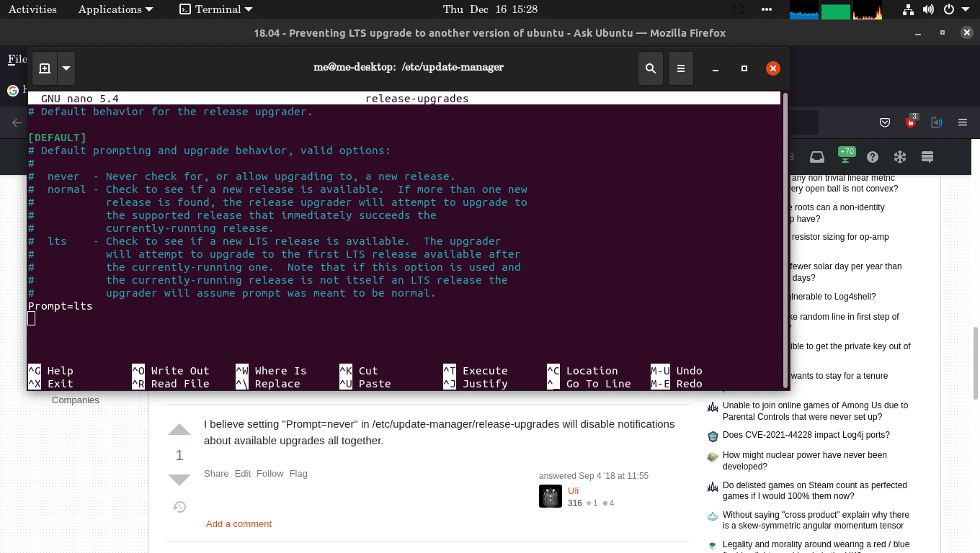This screenshot has height=553, width=980.
Task: Click the Share link under the answer
Action: click(216, 474)
